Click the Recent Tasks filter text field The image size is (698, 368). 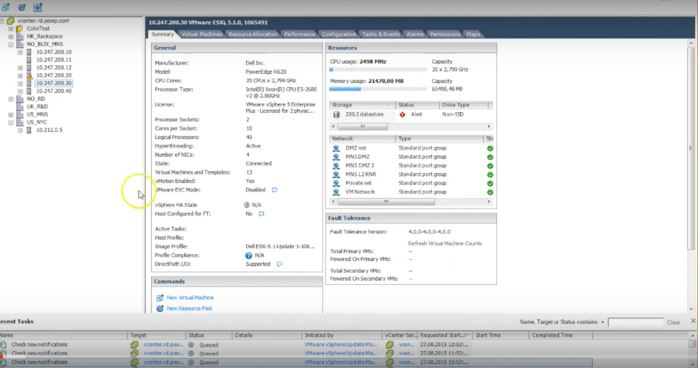635,322
